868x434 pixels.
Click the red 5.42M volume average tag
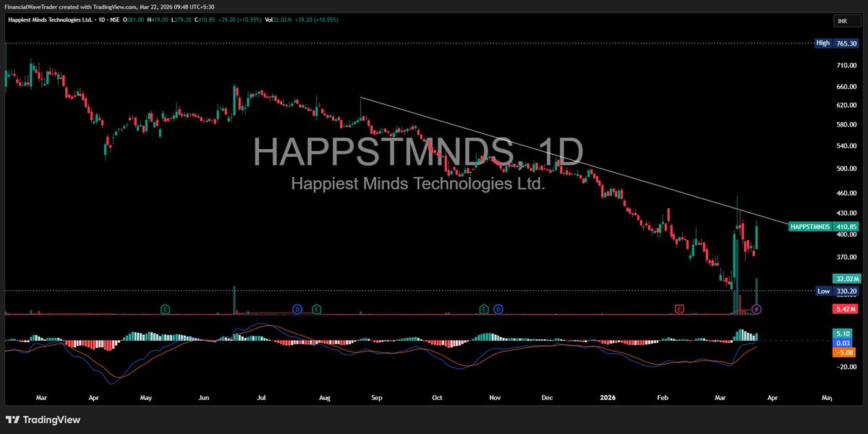click(x=846, y=310)
